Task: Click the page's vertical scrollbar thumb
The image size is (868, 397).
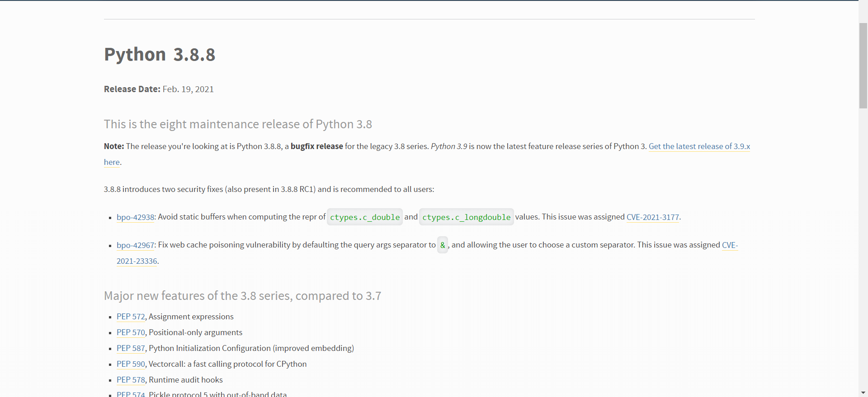Action: (863, 65)
